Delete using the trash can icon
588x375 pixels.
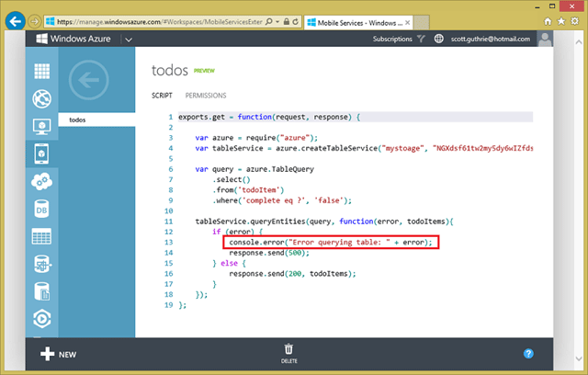[288, 353]
